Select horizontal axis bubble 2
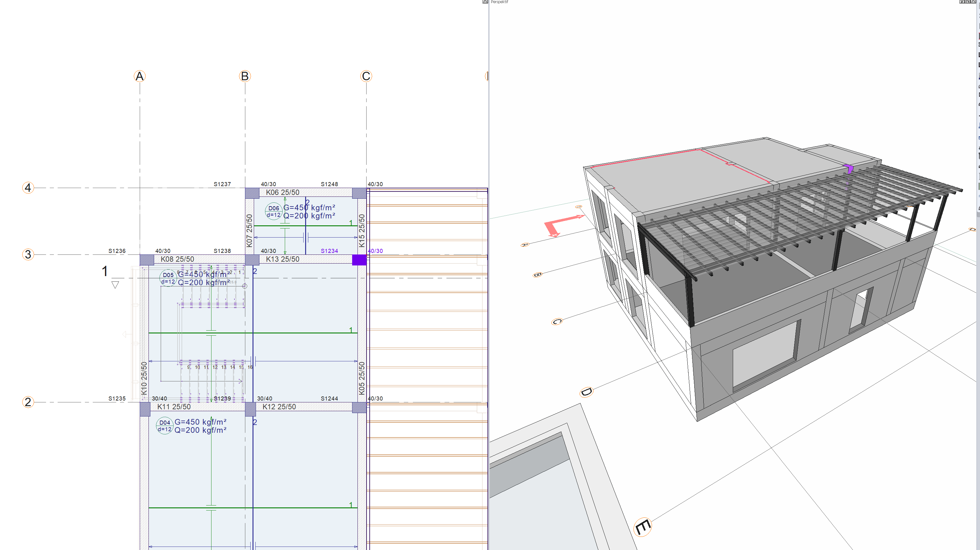 (x=28, y=402)
